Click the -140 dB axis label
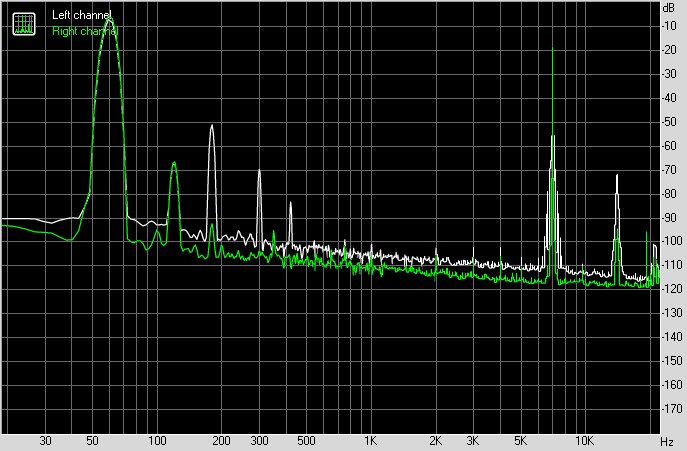687x451 pixels. pos(672,337)
